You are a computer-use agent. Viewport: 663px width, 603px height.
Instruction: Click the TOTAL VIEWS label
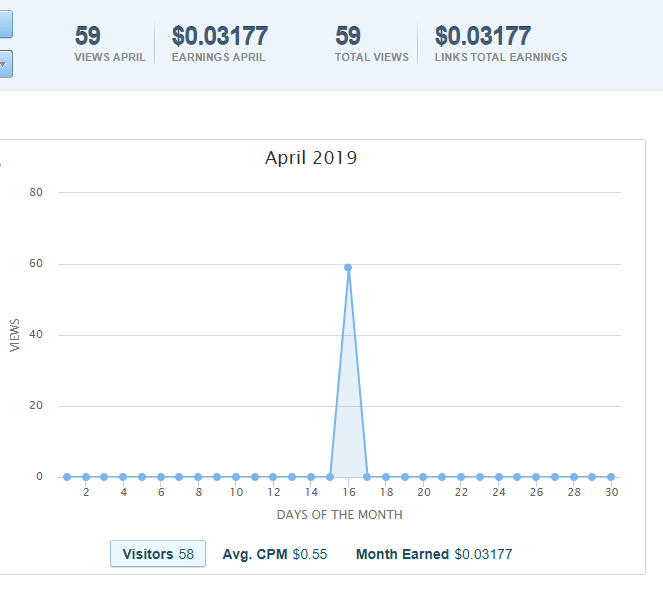coord(372,57)
